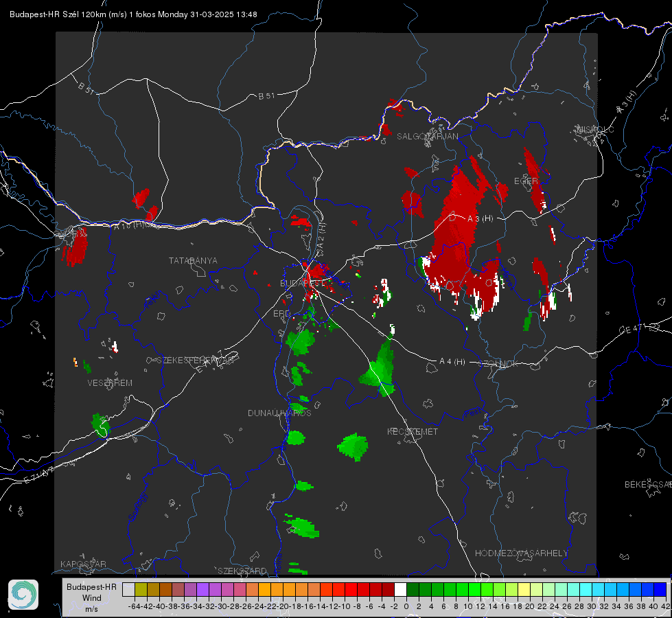Click the VESZPREM city label
The height and width of the screenshot is (618, 672).
click(110, 382)
